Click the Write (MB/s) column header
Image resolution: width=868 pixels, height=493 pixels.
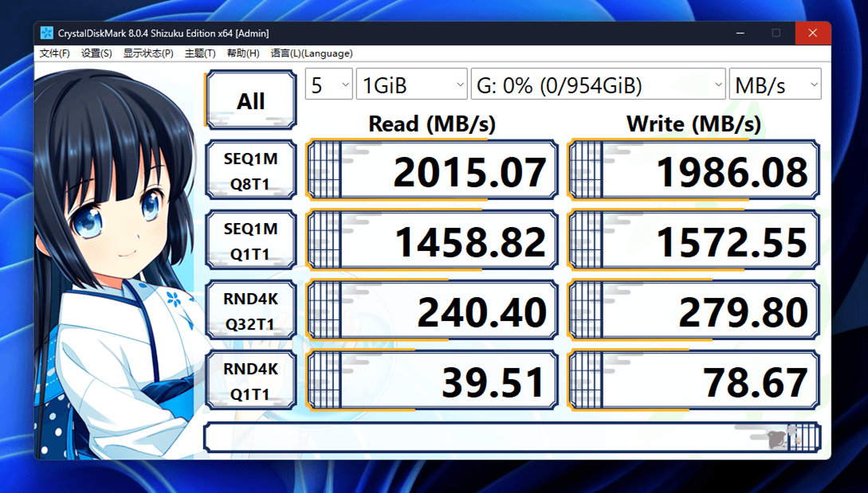tap(693, 123)
